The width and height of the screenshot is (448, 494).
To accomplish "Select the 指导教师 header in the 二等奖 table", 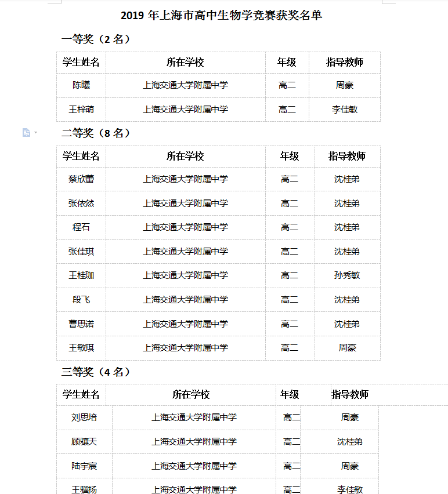I will tap(347, 156).
